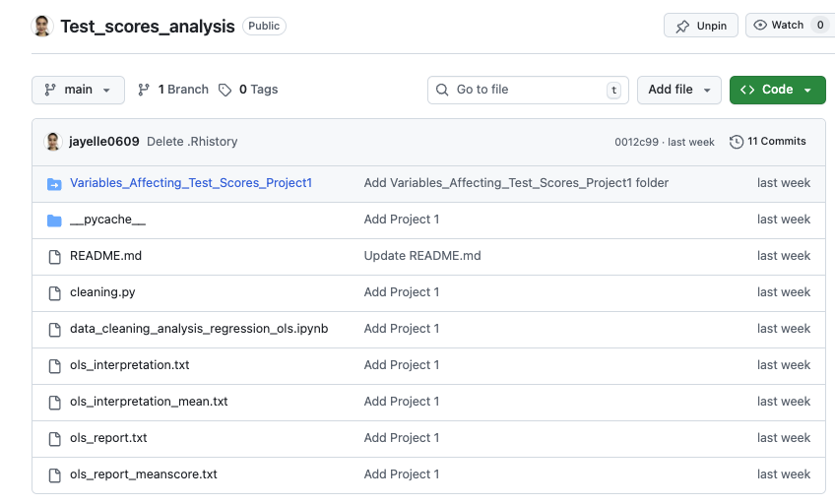Click the repository owner avatar beside the title

(x=42, y=27)
